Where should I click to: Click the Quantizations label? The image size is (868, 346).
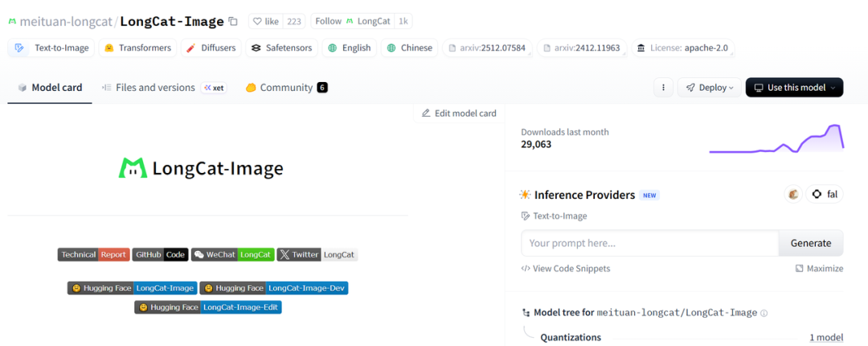[x=571, y=337]
